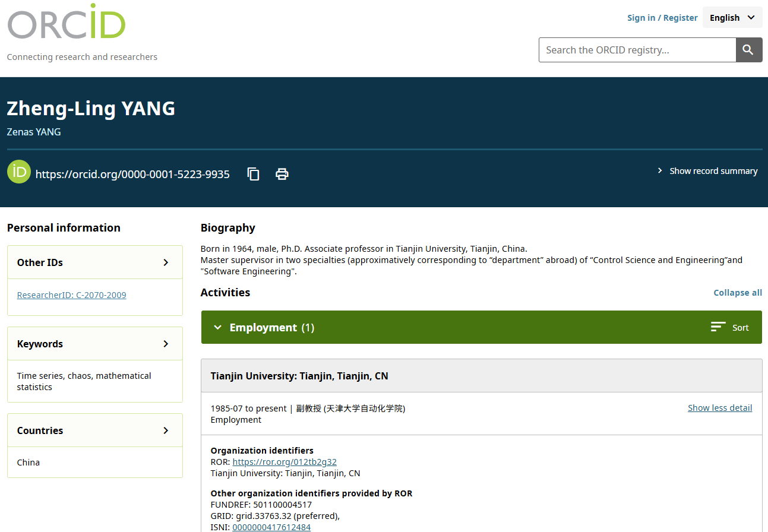Image resolution: width=768 pixels, height=532 pixels.
Task: Collapse all activity sections
Action: click(x=737, y=292)
